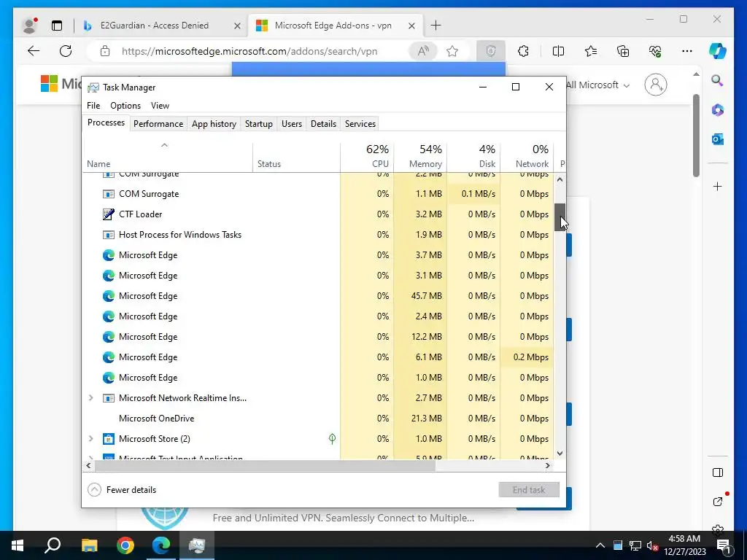Select the Microsoft Edge row using 45.7 MB

318,296
